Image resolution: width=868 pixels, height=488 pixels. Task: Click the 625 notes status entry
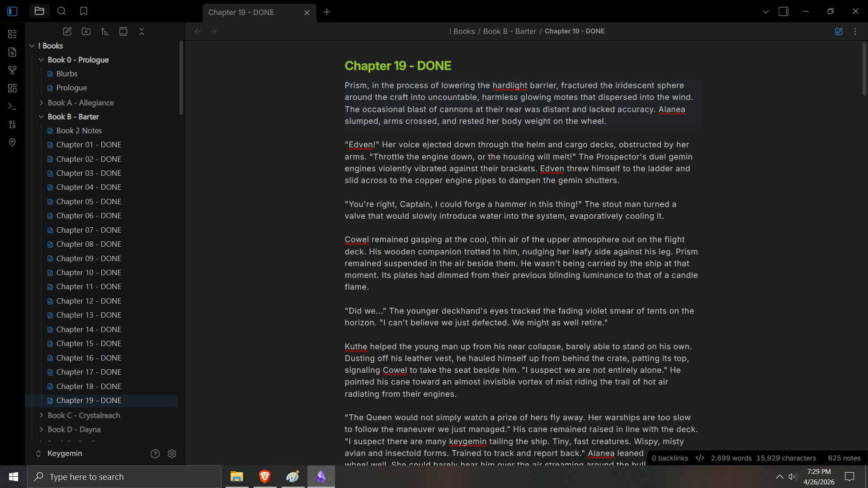point(844,458)
